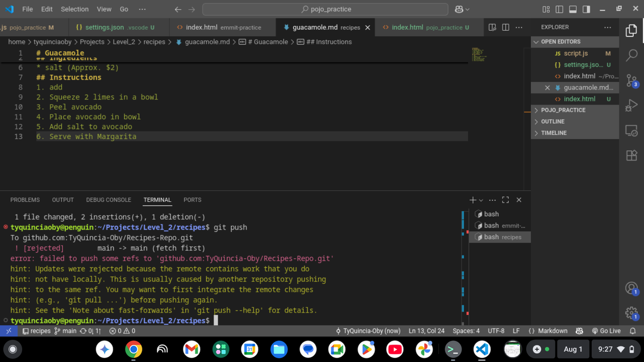
Task: Open the terminal launch profile dropdown
Action: (x=481, y=200)
